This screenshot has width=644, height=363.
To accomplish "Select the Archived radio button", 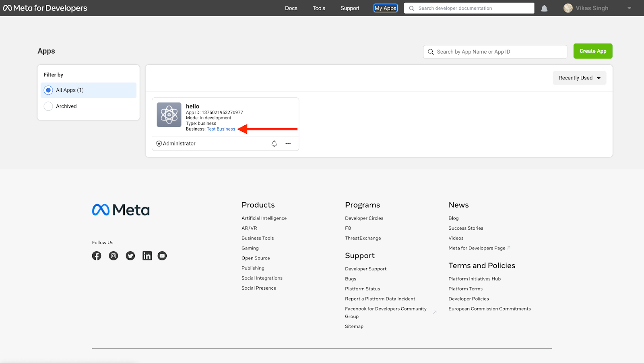I will pyautogui.click(x=48, y=106).
